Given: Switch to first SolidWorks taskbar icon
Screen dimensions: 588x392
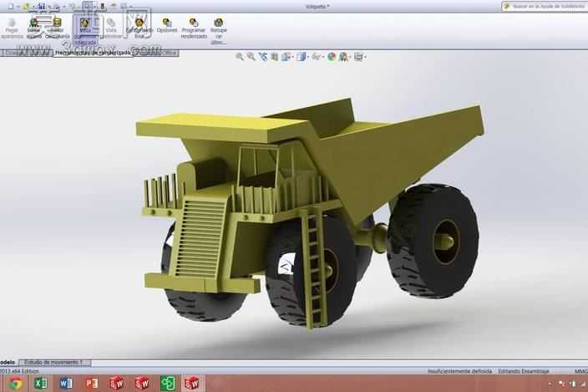Looking at the screenshot, I should pos(117,384).
